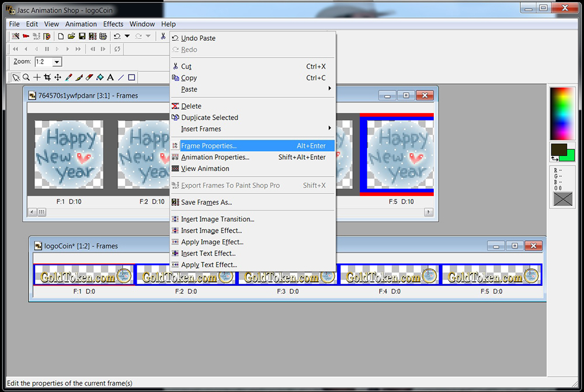Image resolution: width=584 pixels, height=392 pixels.
Task: Pick the Flood Fill bucket tool
Action: [100, 77]
